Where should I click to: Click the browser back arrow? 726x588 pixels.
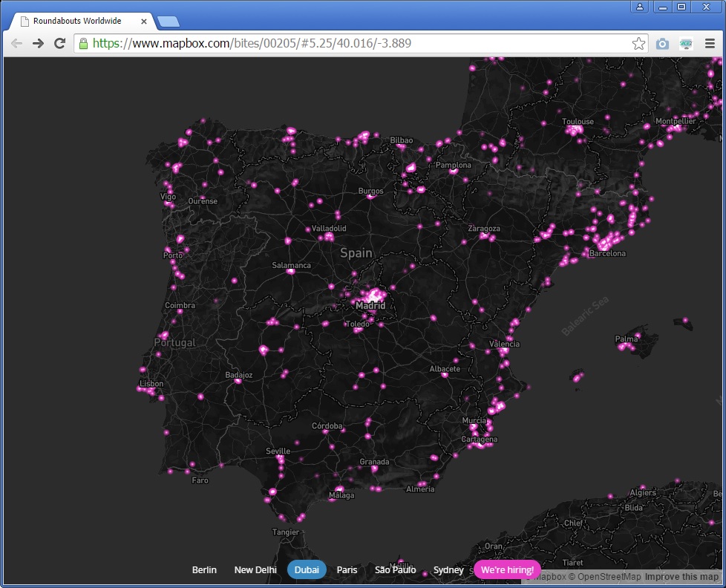point(16,44)
